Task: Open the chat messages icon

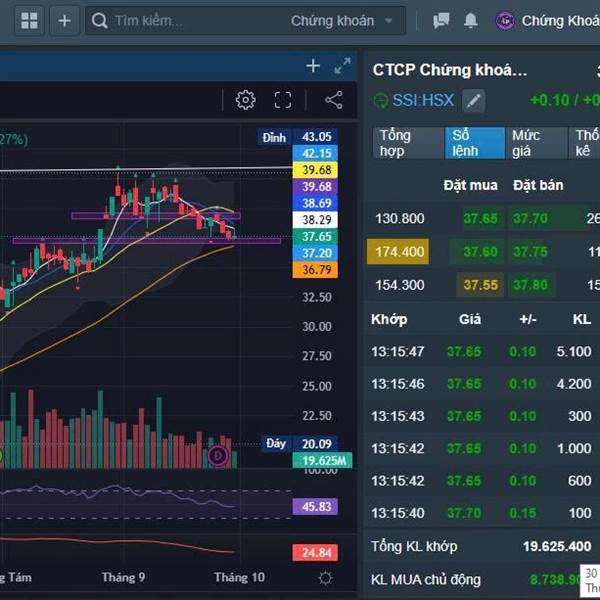Action: [441, 20]
